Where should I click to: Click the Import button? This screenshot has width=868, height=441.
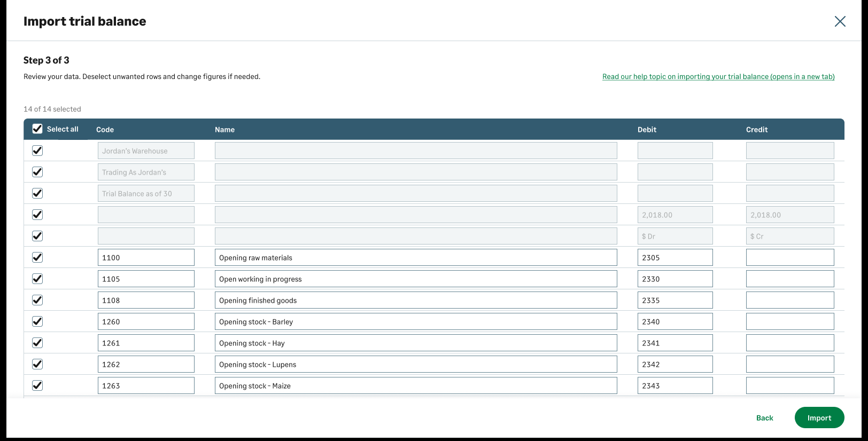[819, 418]
